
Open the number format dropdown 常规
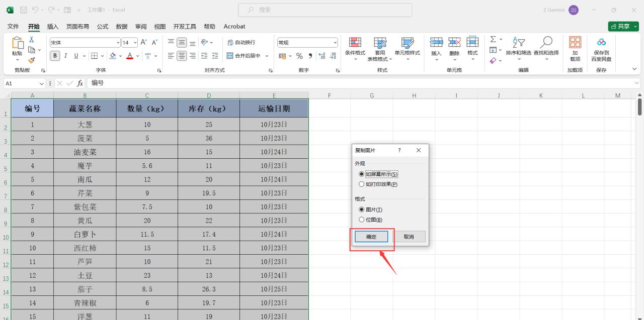tap(335, 43)
